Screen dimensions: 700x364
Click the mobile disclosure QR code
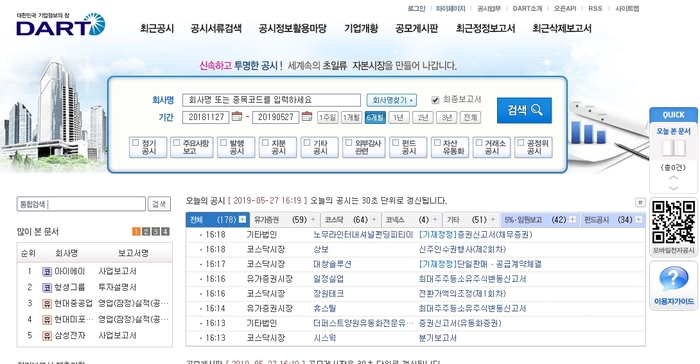click(x=673, y=222)
